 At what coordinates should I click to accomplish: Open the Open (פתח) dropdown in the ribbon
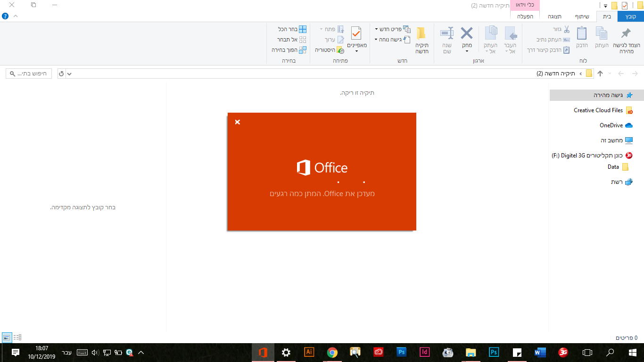(x=332, y=29)
